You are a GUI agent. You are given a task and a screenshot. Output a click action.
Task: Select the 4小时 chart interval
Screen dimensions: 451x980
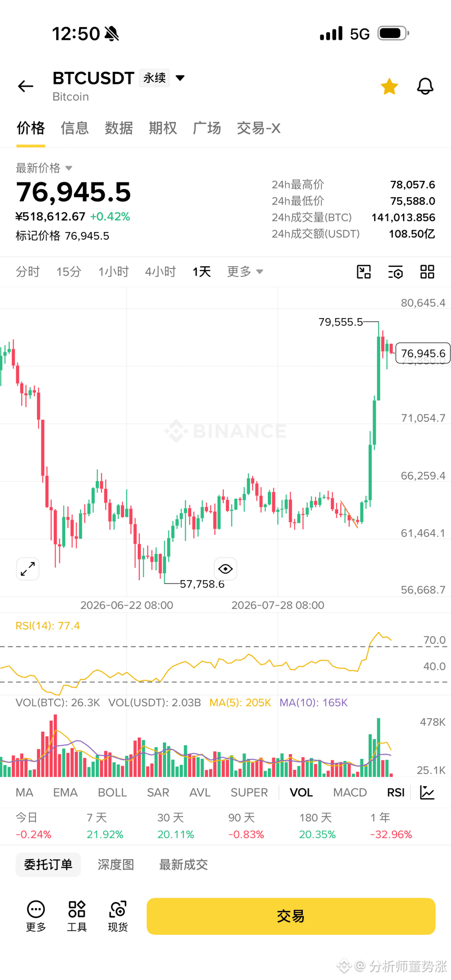click(x=160, y=272)
